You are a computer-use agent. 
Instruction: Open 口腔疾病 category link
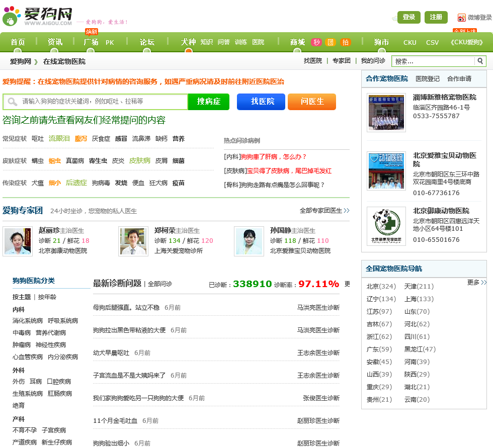59,382
